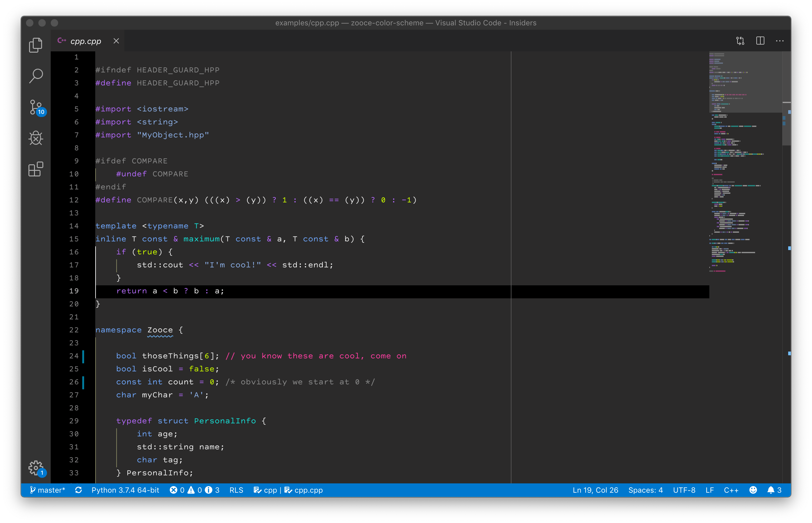The width and height of the screenshot is (812, 523).
Task: Select the cpp.cpp editor tab
Action: click(86, 41)
